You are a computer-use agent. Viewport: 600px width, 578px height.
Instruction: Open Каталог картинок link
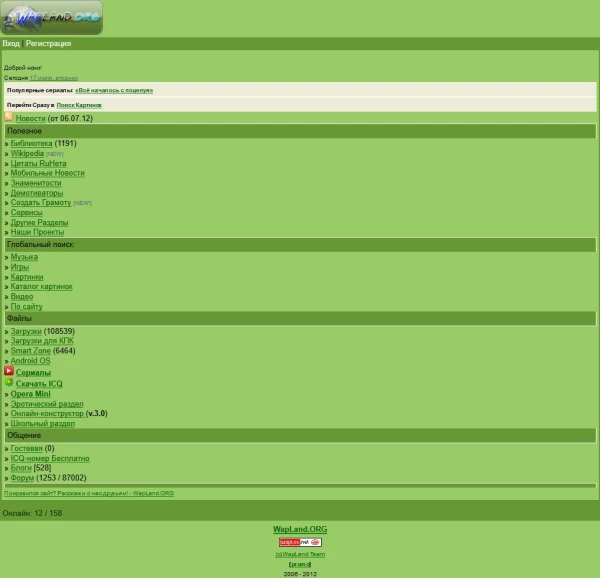point(41,287)
